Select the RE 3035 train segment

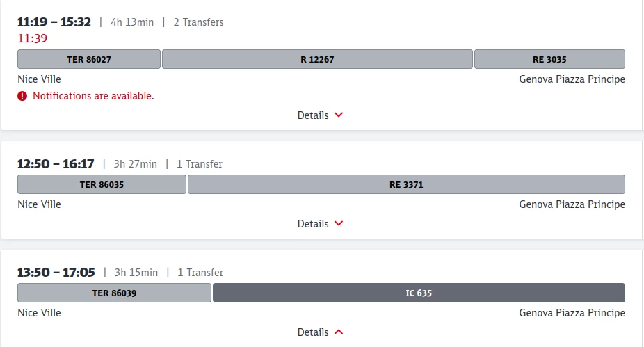point(549,59)
